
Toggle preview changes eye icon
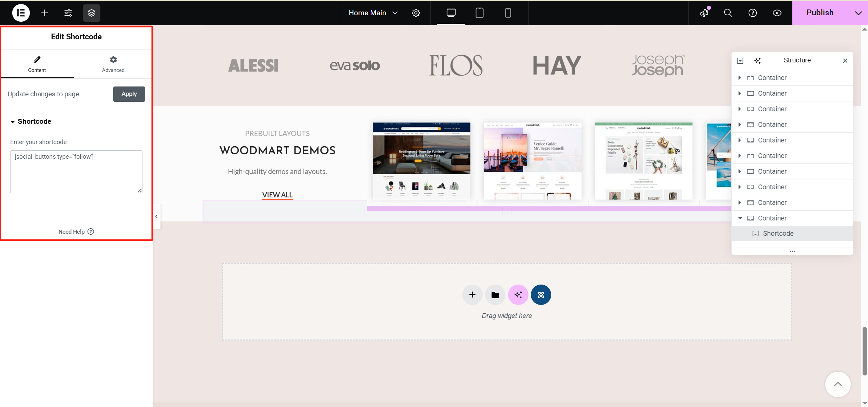click(x=777, y=13)
